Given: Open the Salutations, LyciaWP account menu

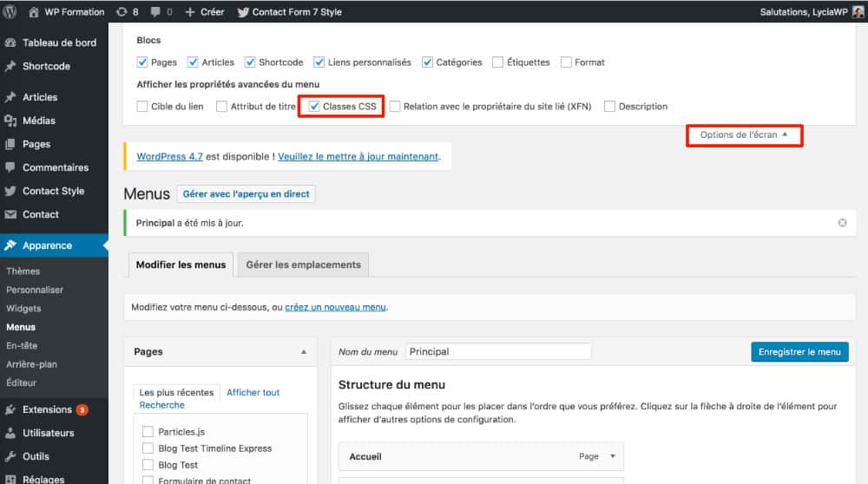Looking at the screenshot, I should pos(812,11).
